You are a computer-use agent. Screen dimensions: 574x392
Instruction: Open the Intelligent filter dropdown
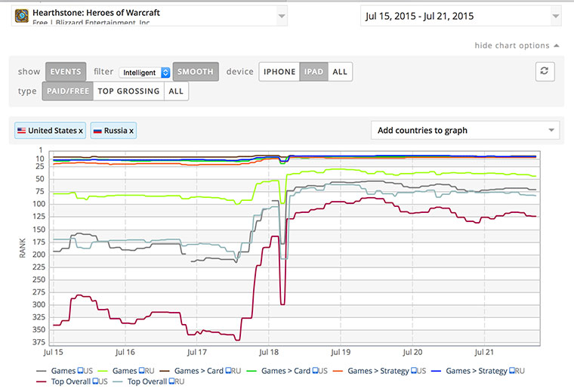click(x=145, y=73)
